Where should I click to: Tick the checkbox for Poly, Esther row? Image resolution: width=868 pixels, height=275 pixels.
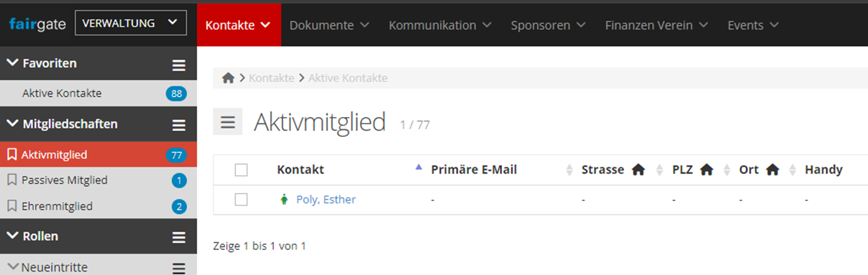pyautogui.click(x=241, y=200)
